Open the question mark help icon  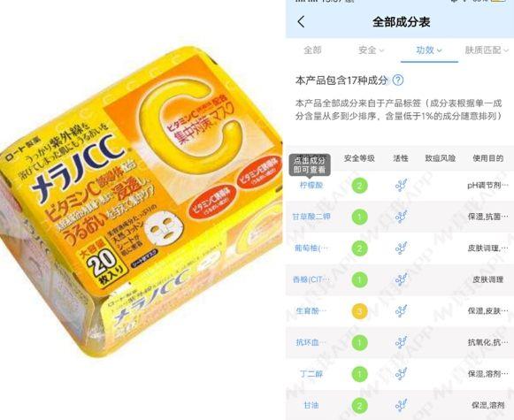point(398,80)
